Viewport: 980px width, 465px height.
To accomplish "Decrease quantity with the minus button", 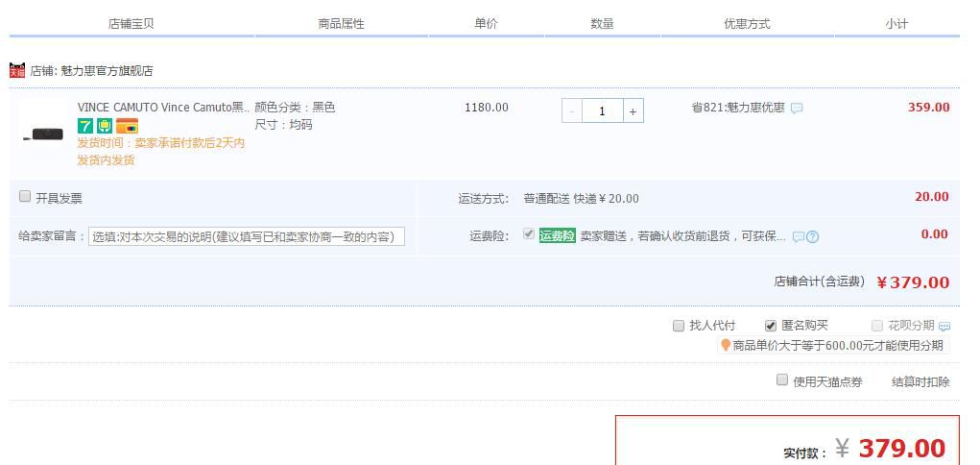I will 572,111.
